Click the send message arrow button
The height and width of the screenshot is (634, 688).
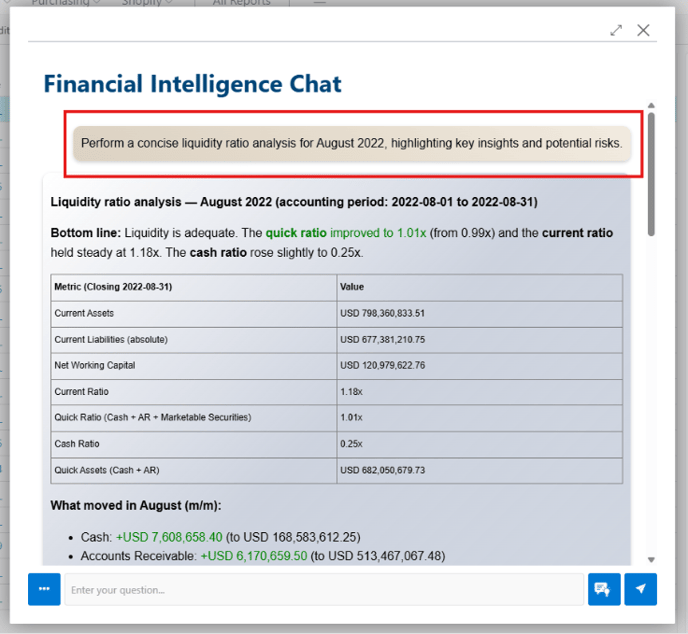click(x=640, y=590)
